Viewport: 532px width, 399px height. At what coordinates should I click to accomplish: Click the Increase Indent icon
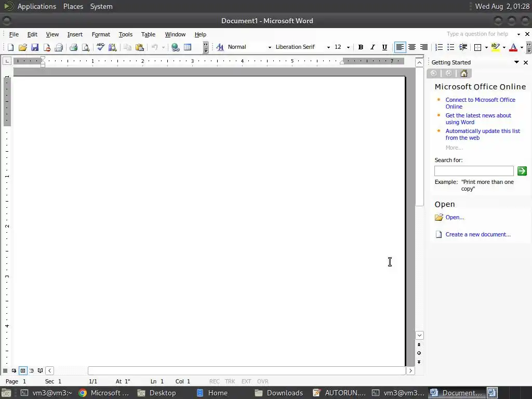[463, 47]
